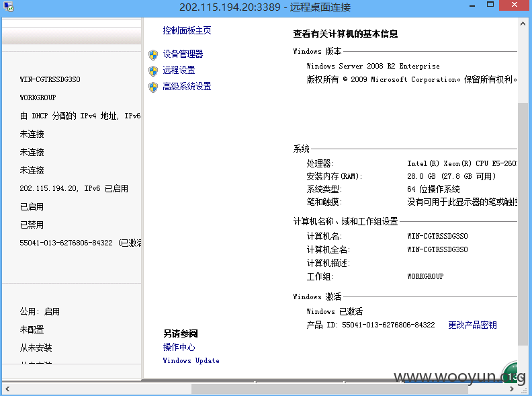This screenshot has width=532, height=396.
Task: Click the vertical scrollbar thumb
Action: tap(523, 224)
